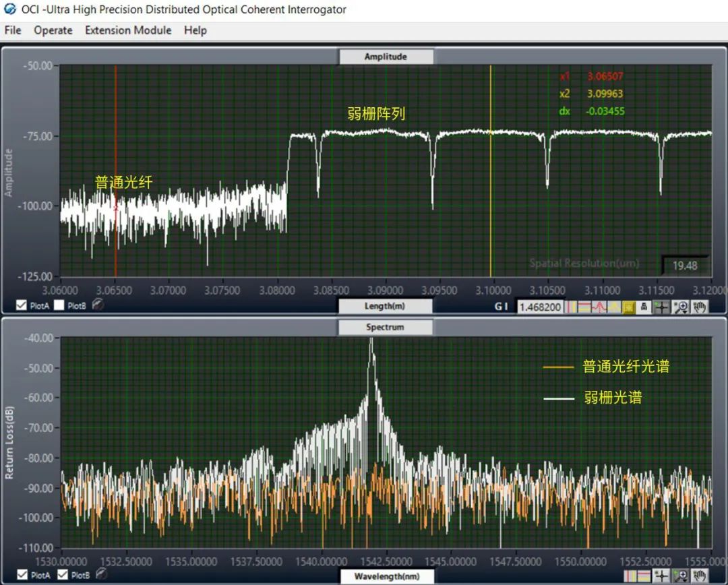Click the Length(m) axis label button

[x=386, y=306]
